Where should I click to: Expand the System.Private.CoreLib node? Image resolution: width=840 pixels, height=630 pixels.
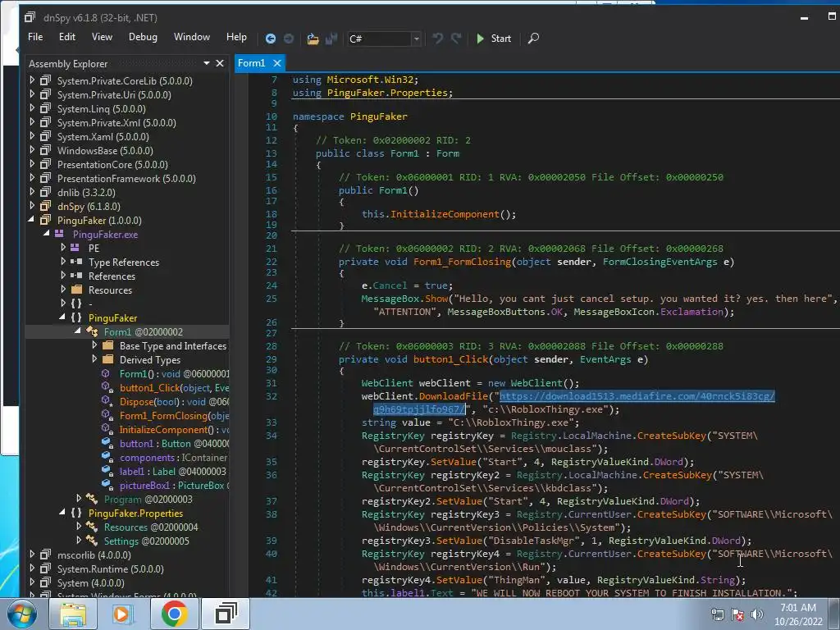click(x=32, y=80)
